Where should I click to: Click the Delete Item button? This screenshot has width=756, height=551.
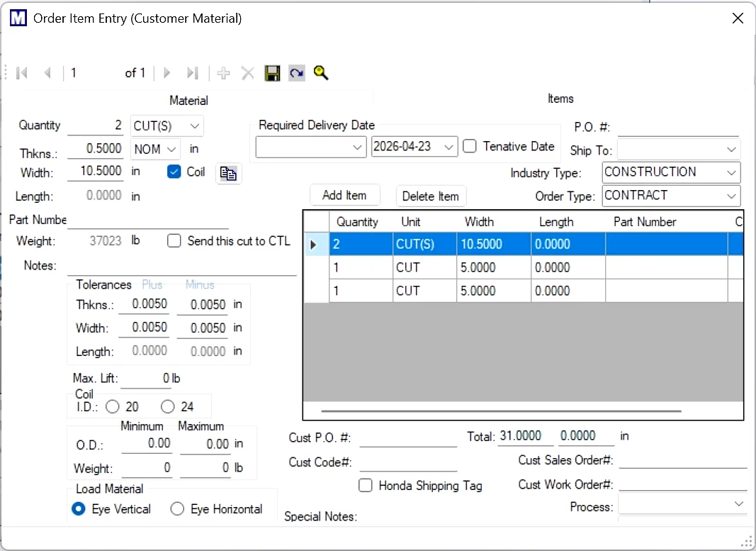431,196
